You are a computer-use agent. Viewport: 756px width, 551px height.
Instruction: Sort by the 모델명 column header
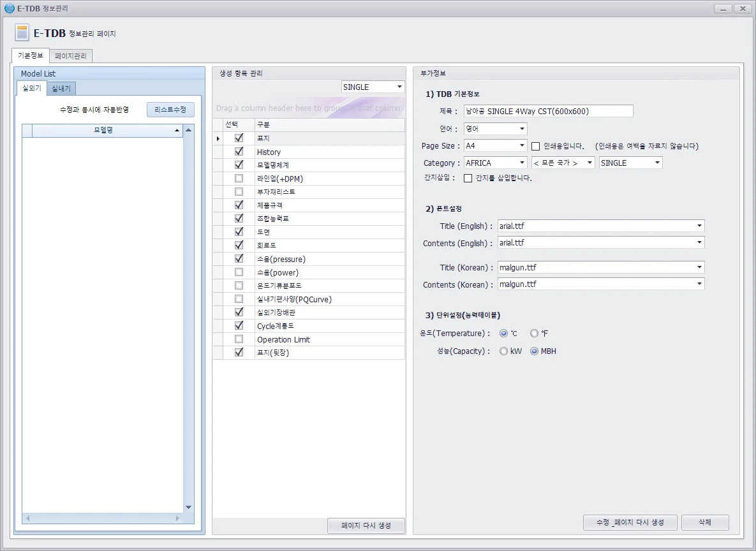coord(107,130)
